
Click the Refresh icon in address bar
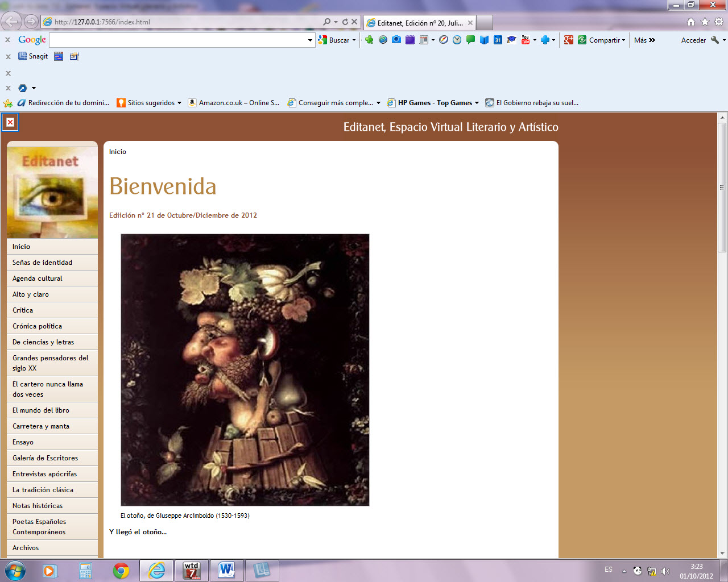click(345, 22)
